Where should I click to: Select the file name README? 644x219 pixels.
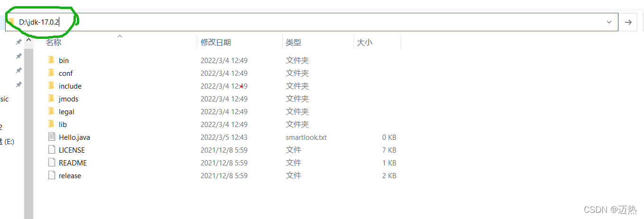pyautogui.click(x=73, y=163)
